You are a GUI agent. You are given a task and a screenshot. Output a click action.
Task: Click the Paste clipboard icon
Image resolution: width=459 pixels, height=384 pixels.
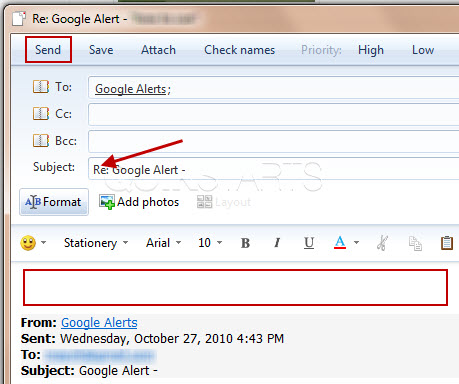tap(447, 243)
